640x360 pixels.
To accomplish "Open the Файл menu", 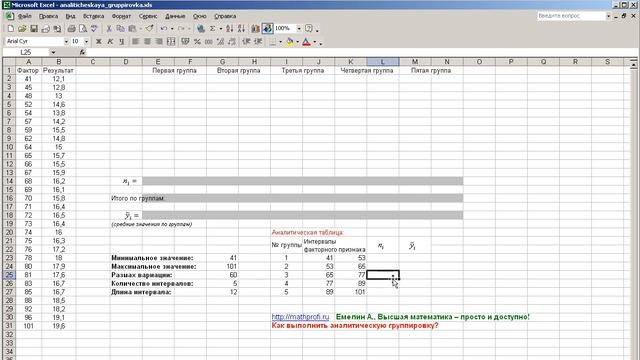I will (x=24, y=16).
